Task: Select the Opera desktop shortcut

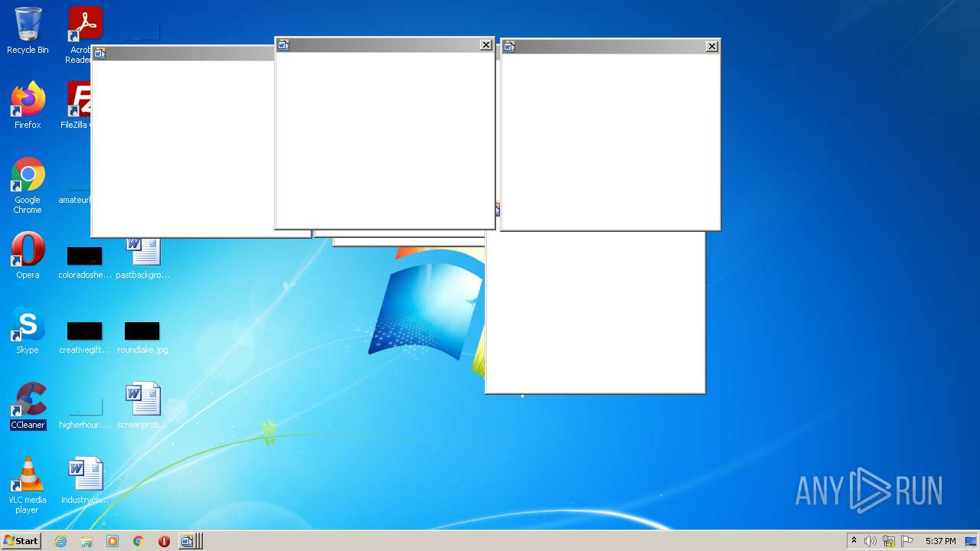Action: click(28, 256)
